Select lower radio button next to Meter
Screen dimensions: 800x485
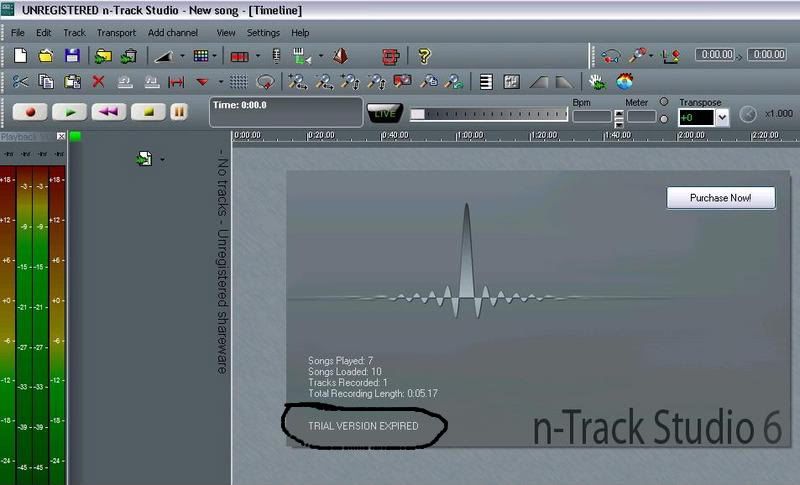pos(664,119)
